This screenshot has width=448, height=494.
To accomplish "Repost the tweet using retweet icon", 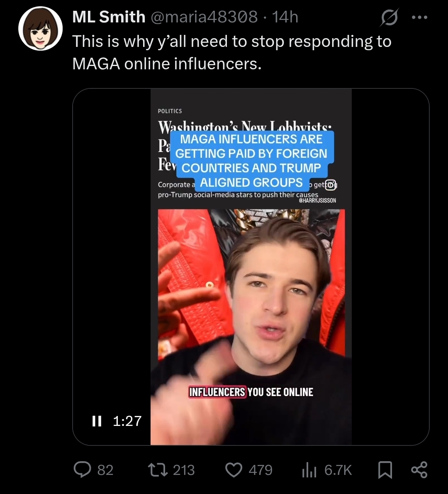I will tap(159, 470).
